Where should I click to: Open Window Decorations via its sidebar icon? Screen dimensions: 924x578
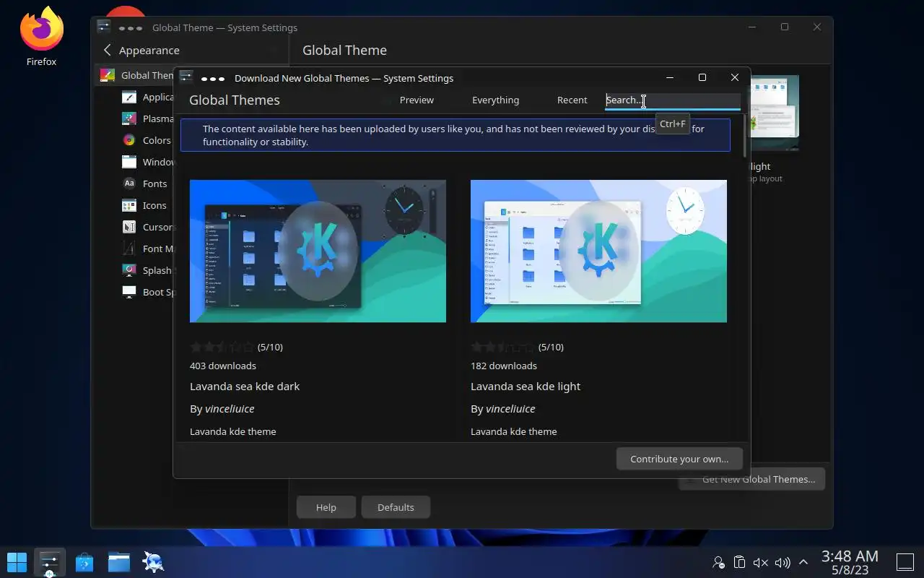(129, 162)
